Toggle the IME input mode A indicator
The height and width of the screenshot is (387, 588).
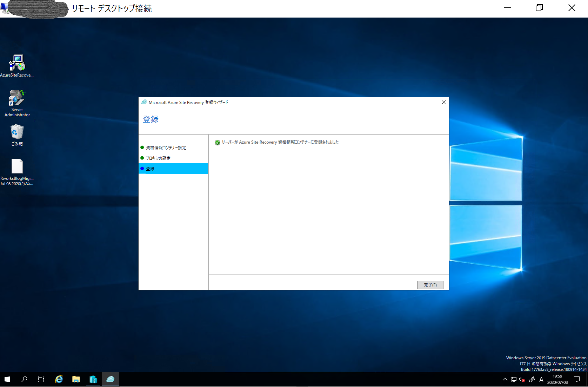(541, 379)
